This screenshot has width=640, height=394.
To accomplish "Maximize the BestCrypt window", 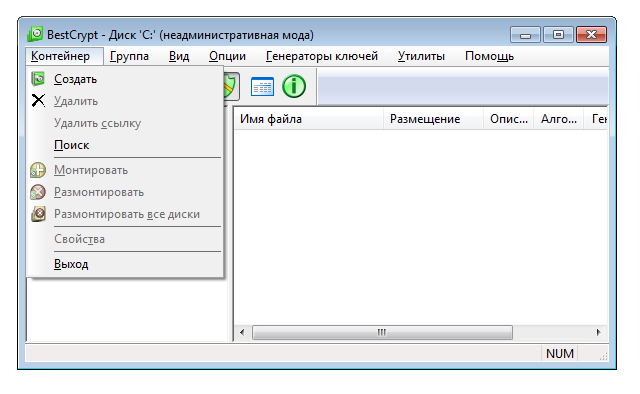I will pos(558,35).
